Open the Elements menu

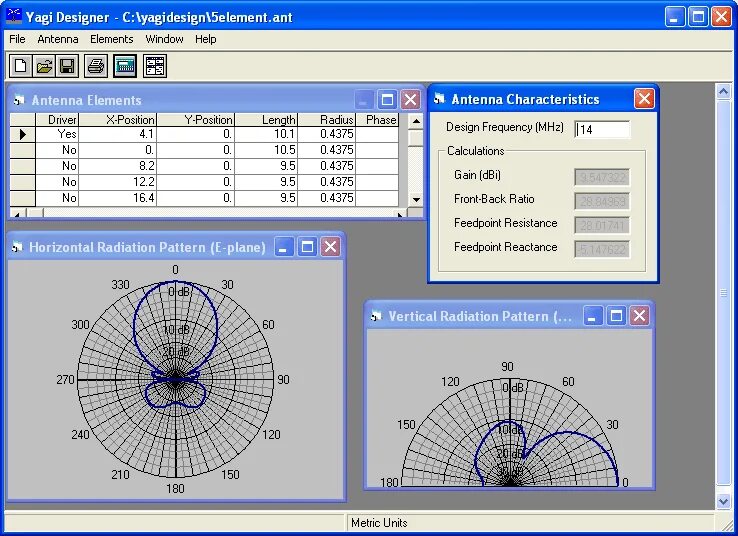tap(112, 39)
